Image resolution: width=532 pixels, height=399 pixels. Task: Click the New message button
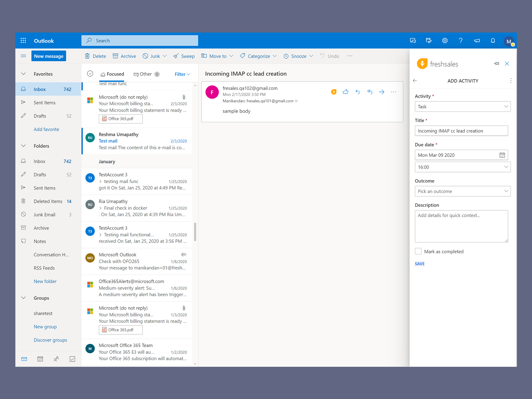49,56
